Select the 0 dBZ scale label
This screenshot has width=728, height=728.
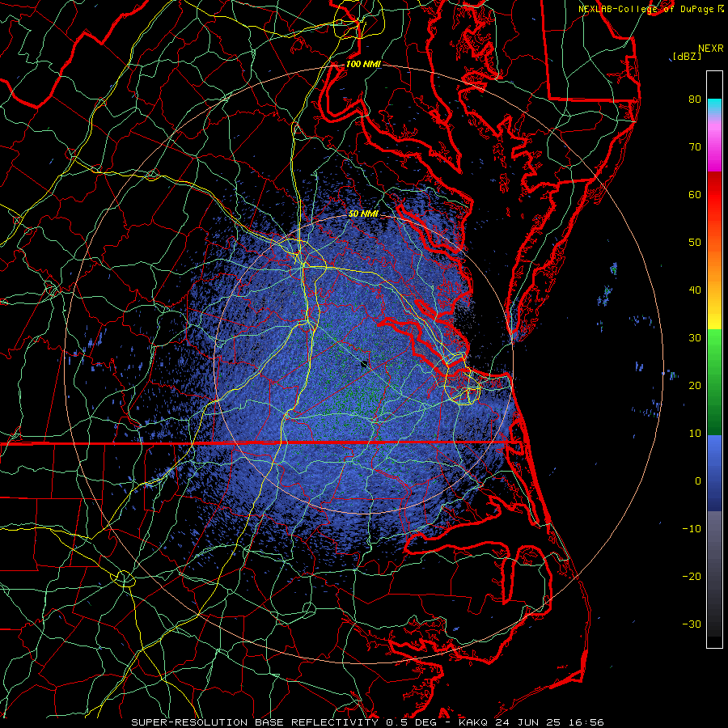coord(698,481)
